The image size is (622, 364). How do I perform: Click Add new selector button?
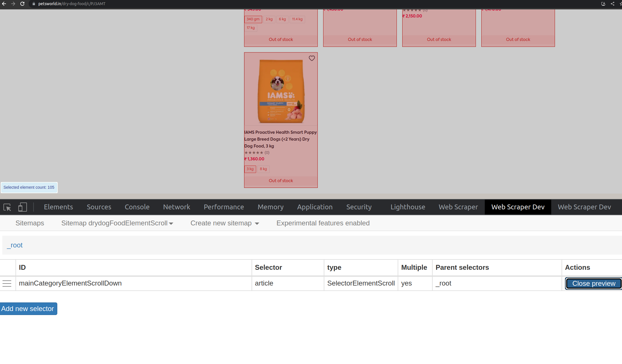(x=28, y=309)
